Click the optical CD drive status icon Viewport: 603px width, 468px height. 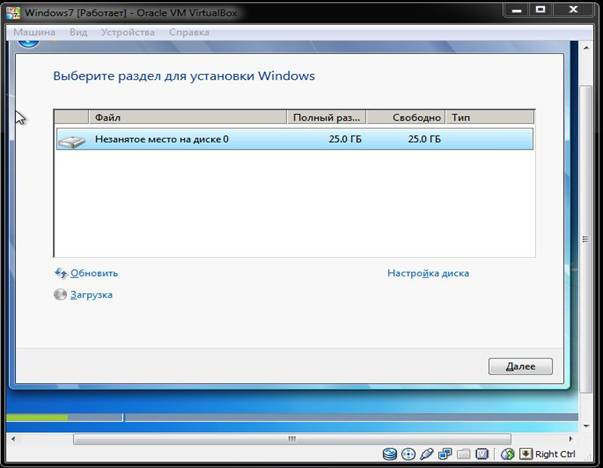[408, 454]
